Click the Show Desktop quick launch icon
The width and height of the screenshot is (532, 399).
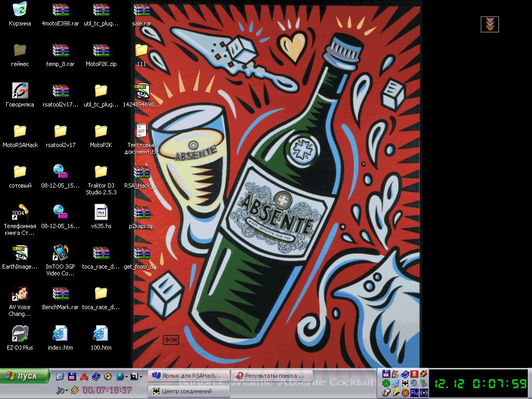click(x=60, y=376)
